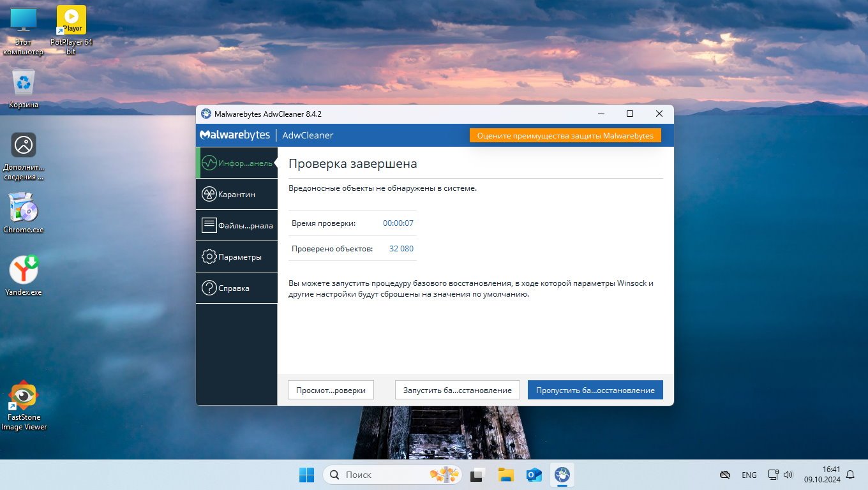Open Outlook from the taskbar
868x490 pixels.
click(534, 475)
